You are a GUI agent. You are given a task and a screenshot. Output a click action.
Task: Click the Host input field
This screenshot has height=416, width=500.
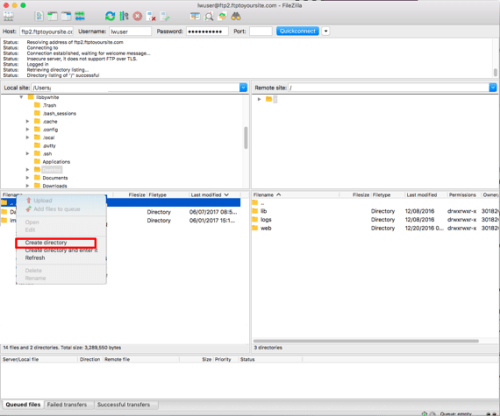pos(47,31)
